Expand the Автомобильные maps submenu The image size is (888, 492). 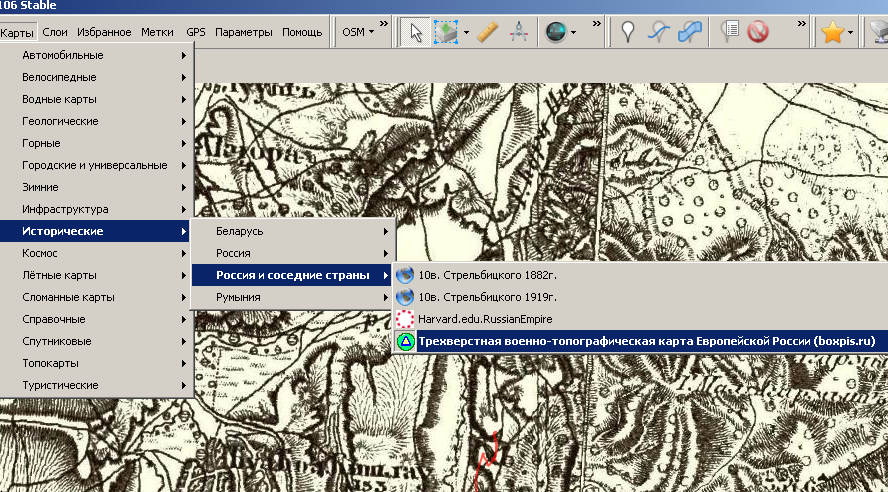pyautogui.click(x=96, y=55)
